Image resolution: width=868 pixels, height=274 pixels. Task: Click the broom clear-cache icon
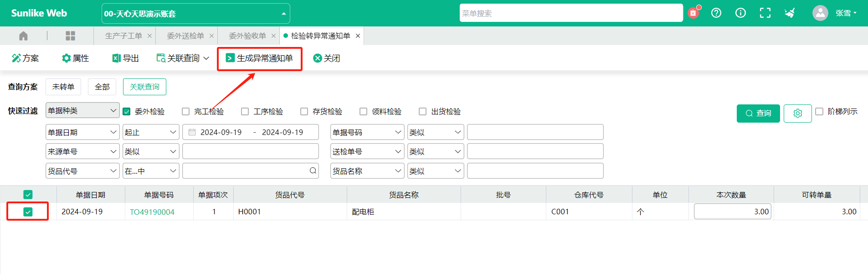790,13
